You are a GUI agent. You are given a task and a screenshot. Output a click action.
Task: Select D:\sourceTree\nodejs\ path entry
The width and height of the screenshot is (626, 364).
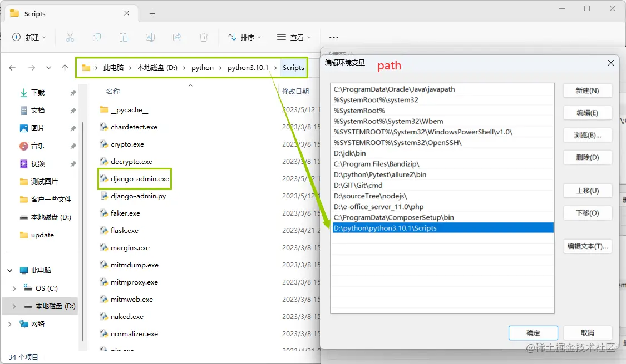click(x=443, y=196)
